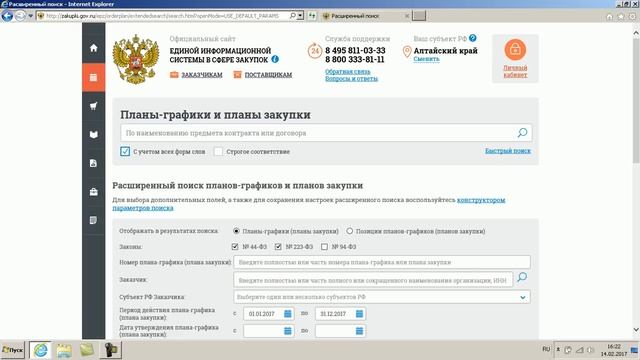
Task: Open the calendar for approval date start
Action: coord(288,331)
